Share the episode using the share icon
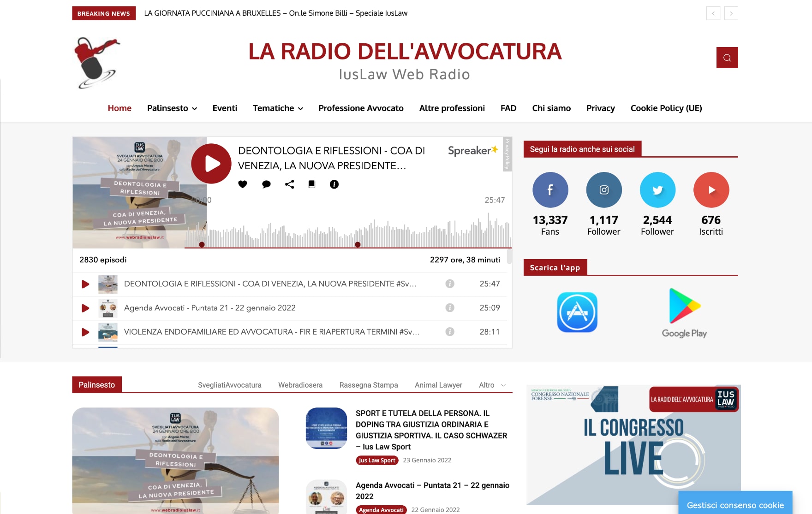This screenshot has height=514, width=812. click(x=290, y=184)
